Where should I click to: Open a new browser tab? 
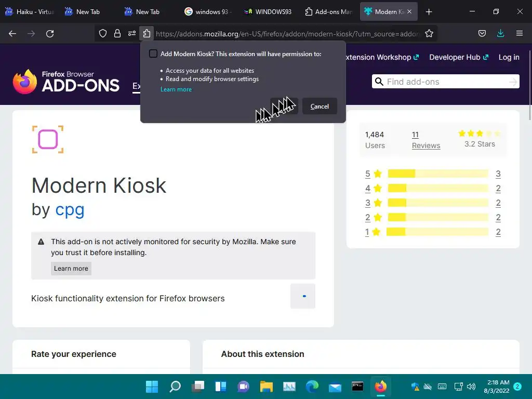[429, 12]
